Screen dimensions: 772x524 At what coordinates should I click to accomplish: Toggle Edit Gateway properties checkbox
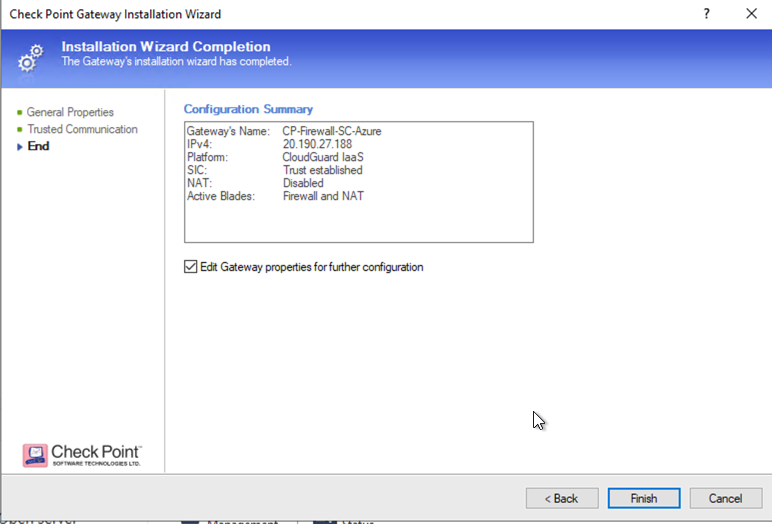tap(191, 267)
